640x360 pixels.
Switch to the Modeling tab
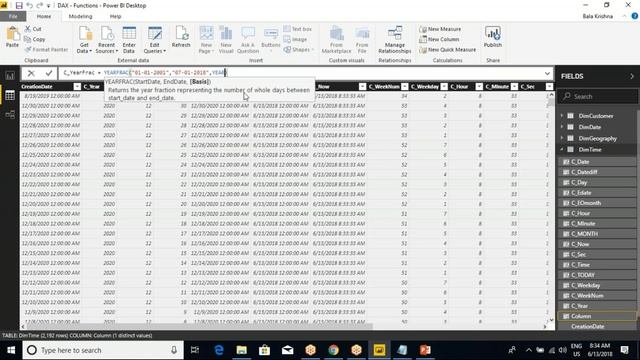tap(80, 16)
